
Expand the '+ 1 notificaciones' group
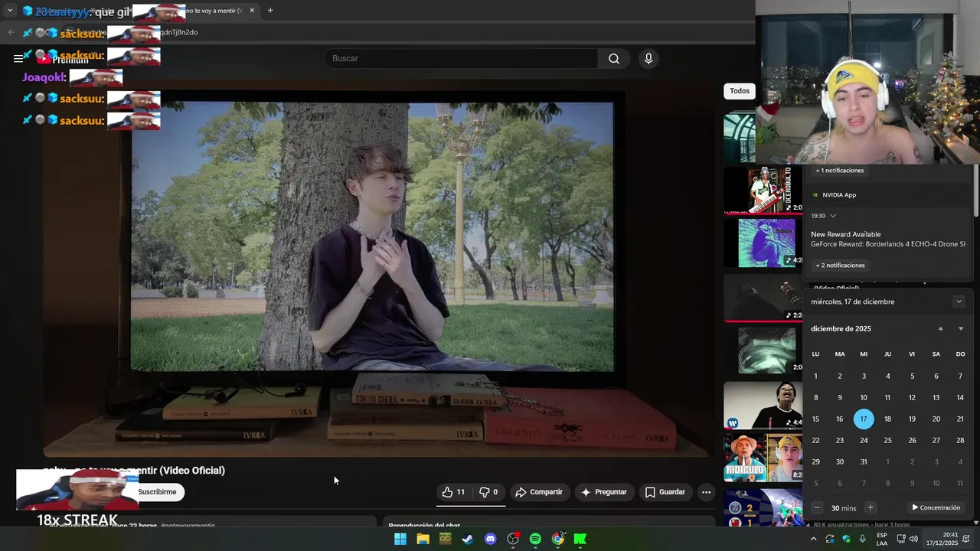840,171
